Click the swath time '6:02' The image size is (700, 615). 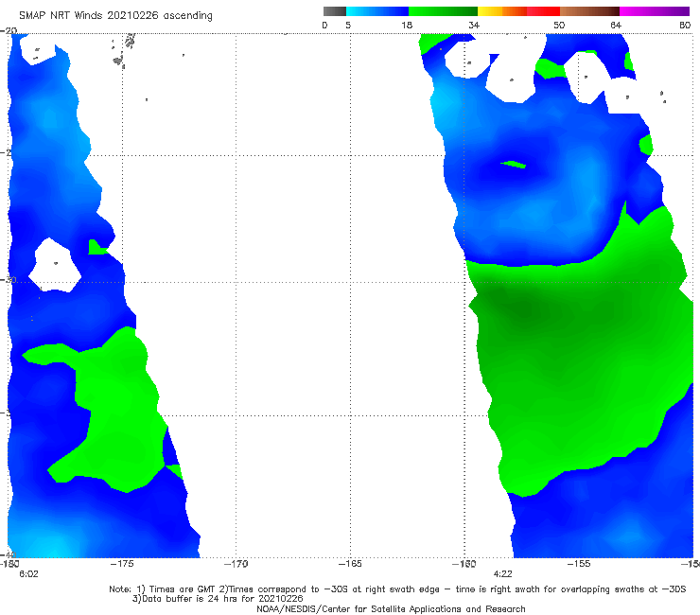[29, 574]
